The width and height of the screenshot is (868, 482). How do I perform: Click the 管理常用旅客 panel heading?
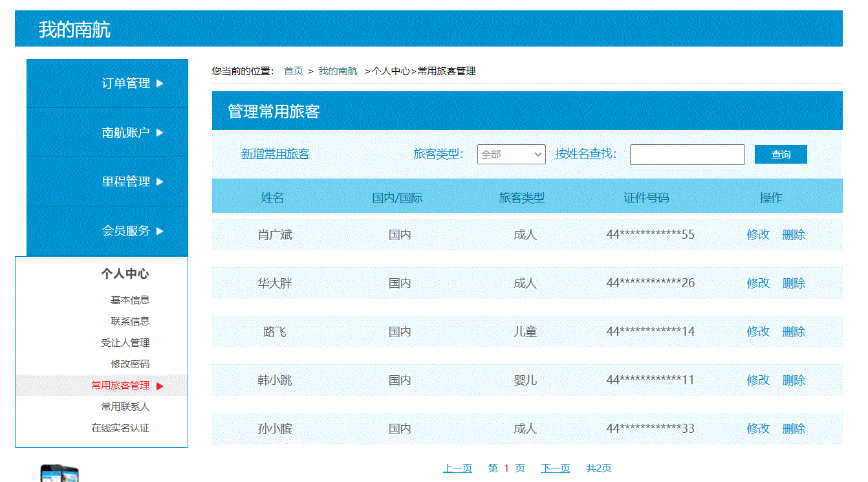tap(274, 111)
